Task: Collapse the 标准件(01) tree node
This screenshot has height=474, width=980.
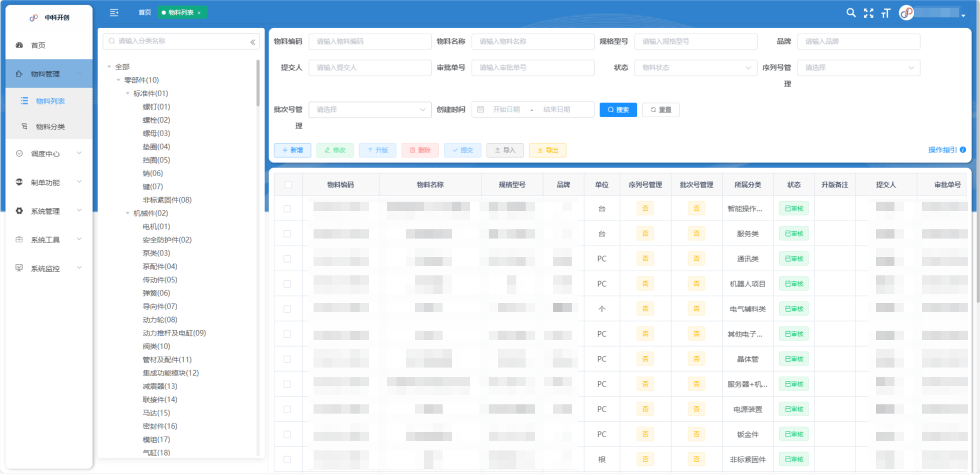Action: click(x=128, y=94)
